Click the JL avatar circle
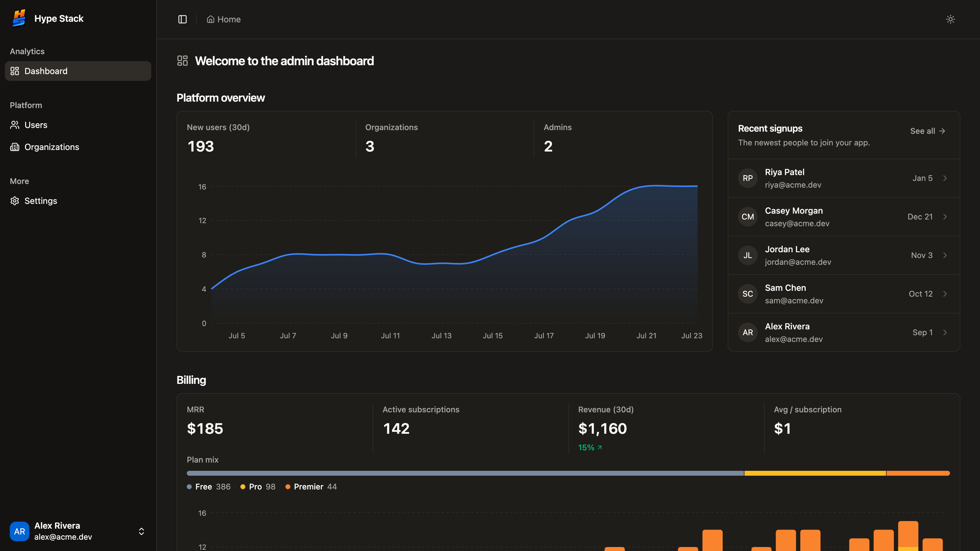980x551 pixels. [748, 256]
